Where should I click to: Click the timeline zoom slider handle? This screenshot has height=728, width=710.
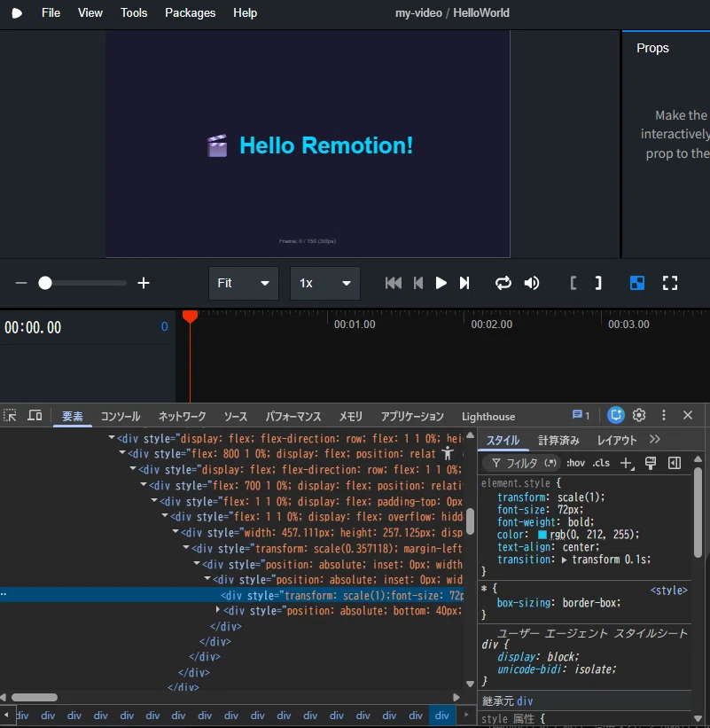tap(45, 283)
